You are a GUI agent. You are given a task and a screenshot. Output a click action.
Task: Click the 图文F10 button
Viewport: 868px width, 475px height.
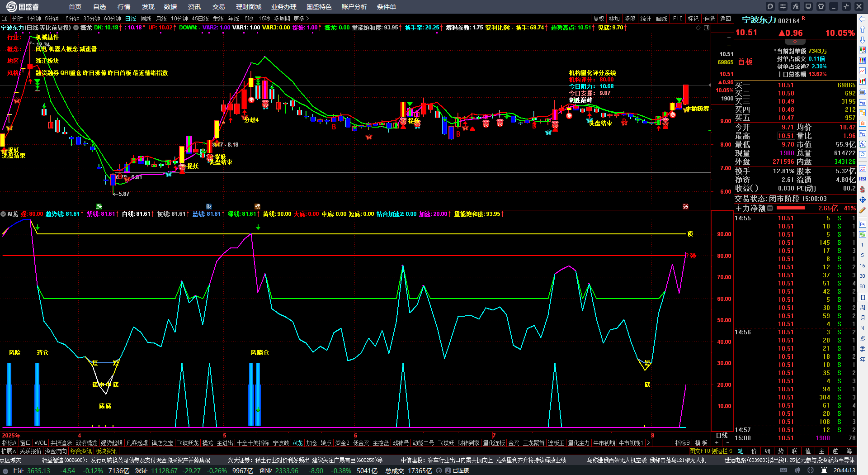[x=700, y=451]
